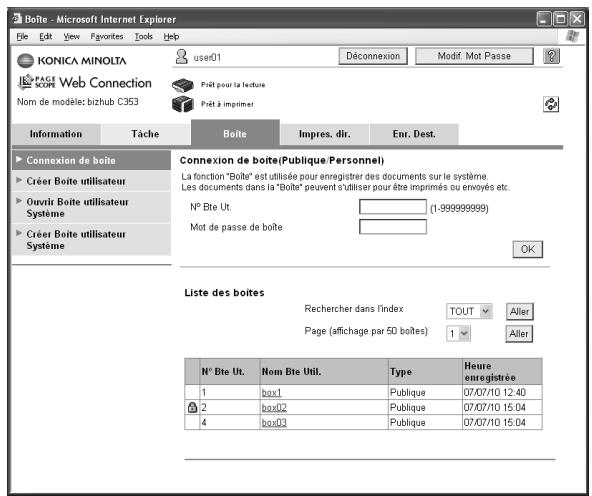592x496 pixels.
Task: Switch to the Enr. Dest. tab
Action: [414, 134]
